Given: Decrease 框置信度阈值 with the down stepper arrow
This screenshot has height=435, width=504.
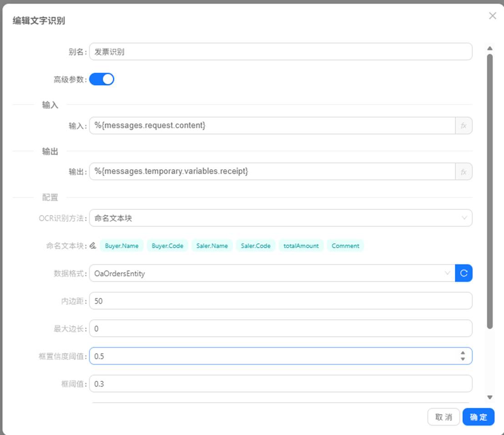Looking at the screenshot, I should [x=463, y=359].
